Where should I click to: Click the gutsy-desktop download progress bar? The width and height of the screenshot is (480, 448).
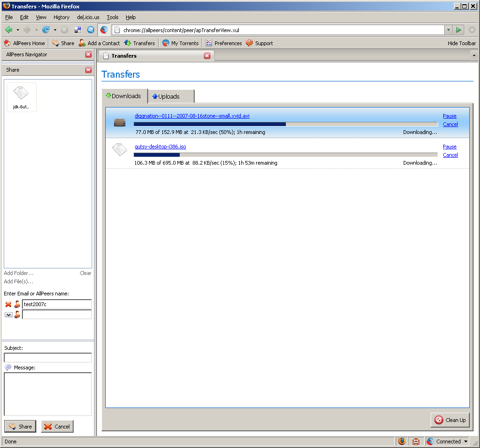[x=285, y=155]
